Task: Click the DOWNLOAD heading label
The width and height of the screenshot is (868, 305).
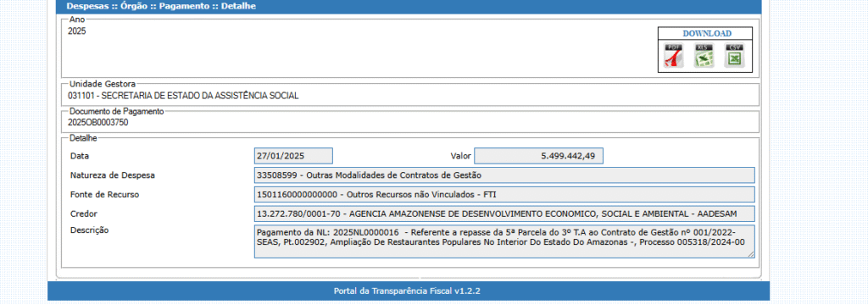Action: pos(707,33)
